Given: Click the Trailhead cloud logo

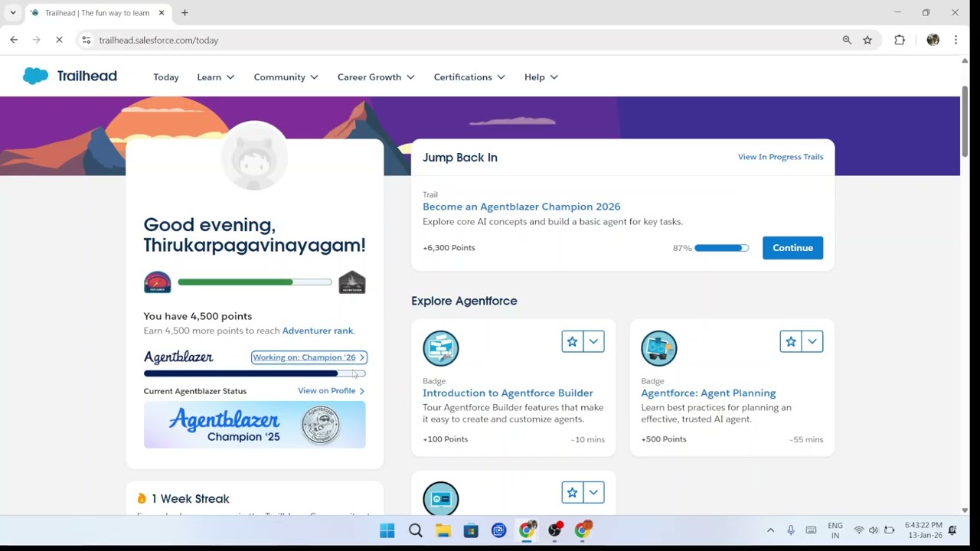Looking at the screenshot, I should click(x=35, y=76).
